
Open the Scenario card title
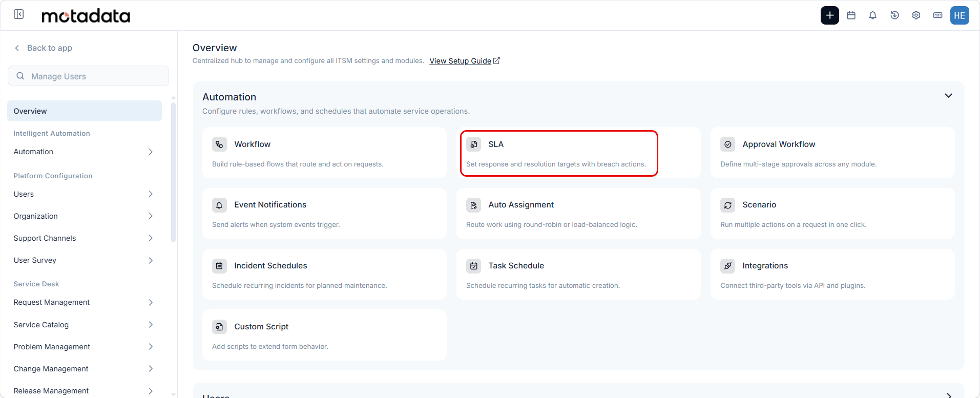(x=759, y=205)
